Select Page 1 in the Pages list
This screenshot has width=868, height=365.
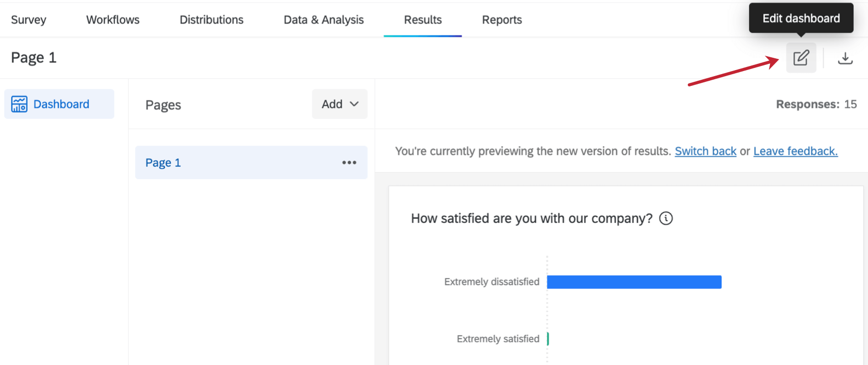pyautogui.click(x=163, y=163)
